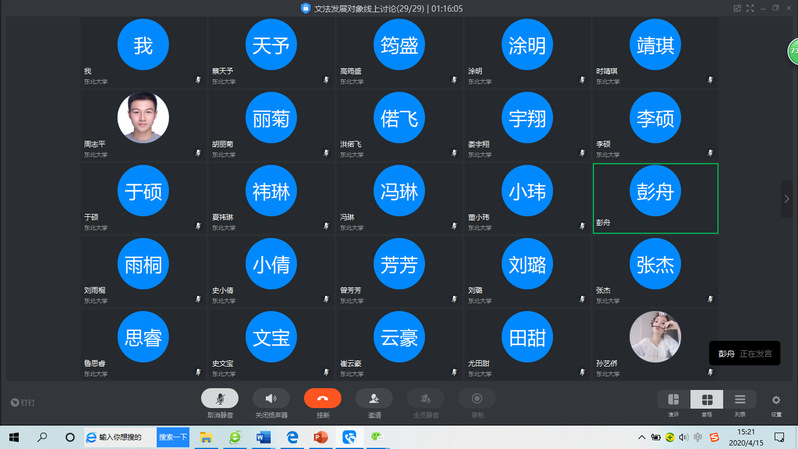Click the 搜索一下 search button
The width and height of the screenshot is (798, 449).
173,437
